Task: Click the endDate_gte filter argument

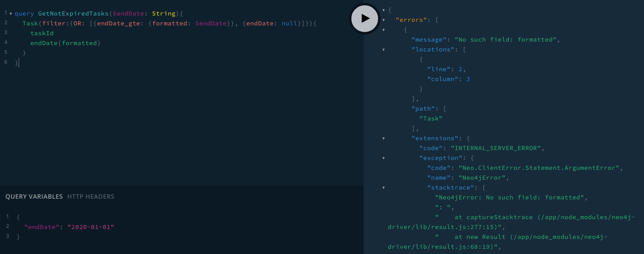Action: (119, 23)
